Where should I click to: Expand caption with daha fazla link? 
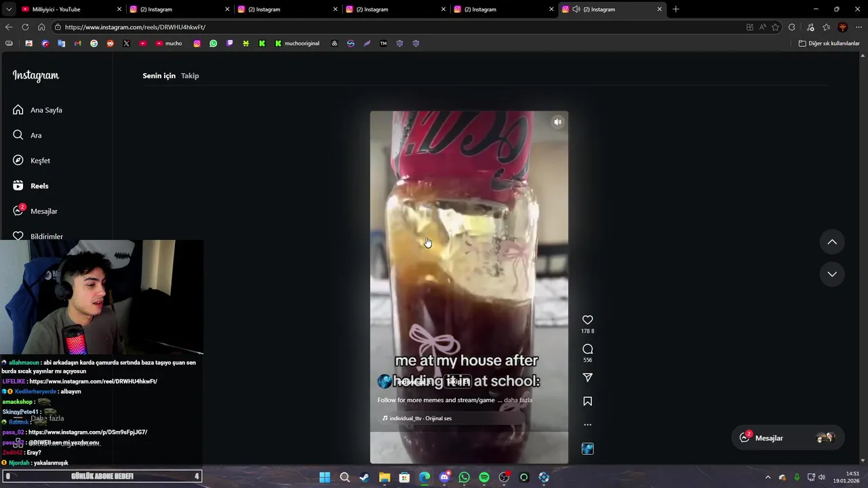coord(517,400)
